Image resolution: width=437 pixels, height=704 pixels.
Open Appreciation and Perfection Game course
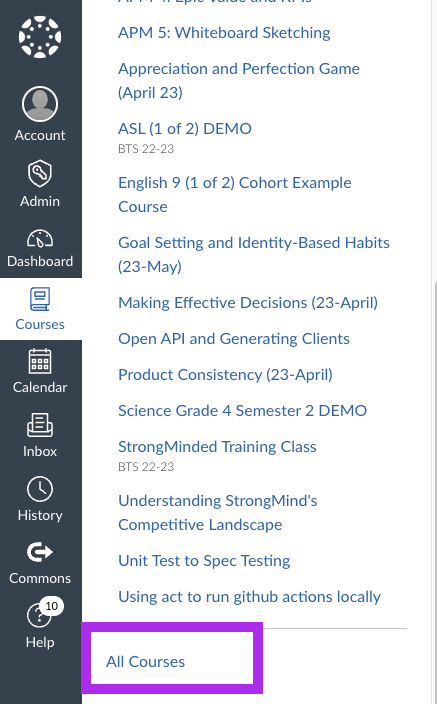point(239,80)
